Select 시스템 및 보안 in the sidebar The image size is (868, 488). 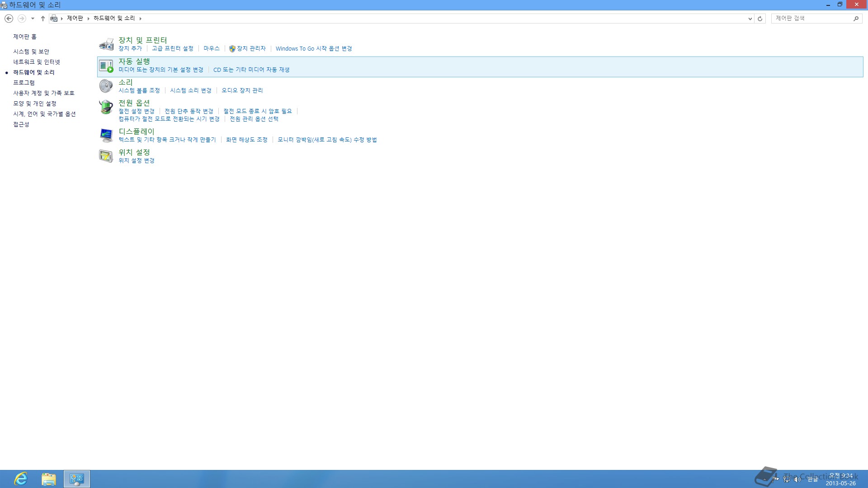[x=31, y=52]
